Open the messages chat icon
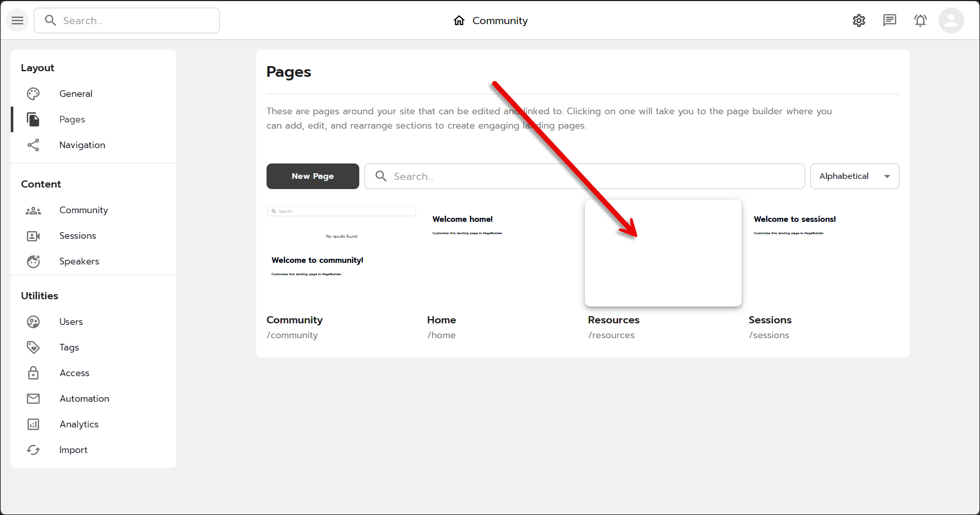This screenshot has width=980, height=515. click(889, 20)
